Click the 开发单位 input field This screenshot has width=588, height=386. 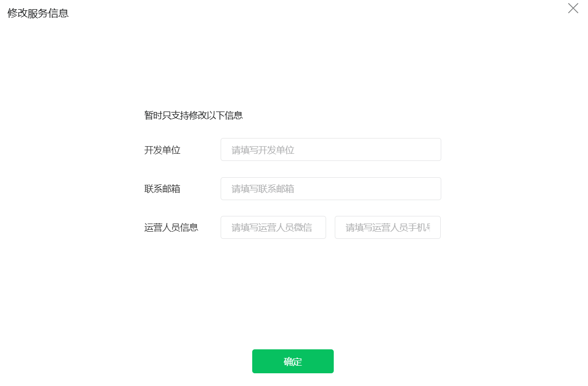[331, 150]
